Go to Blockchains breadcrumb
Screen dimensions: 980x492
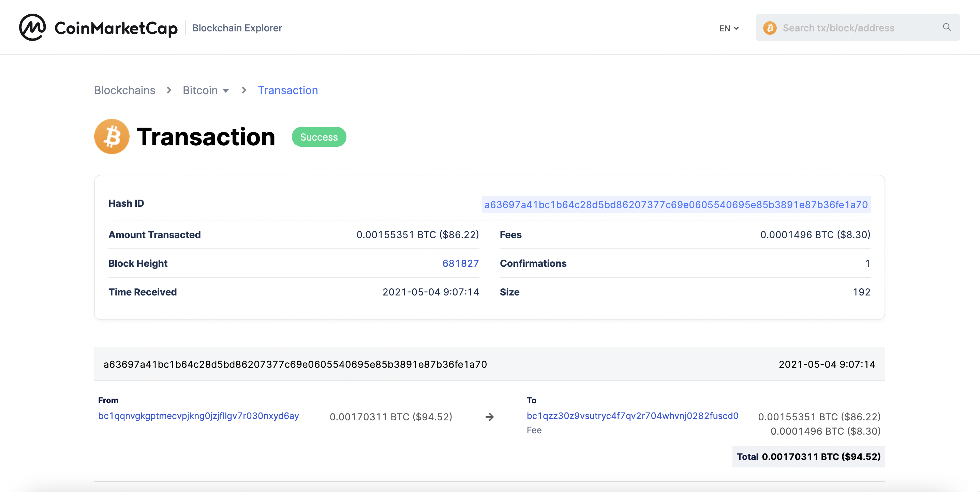point(124,90)
